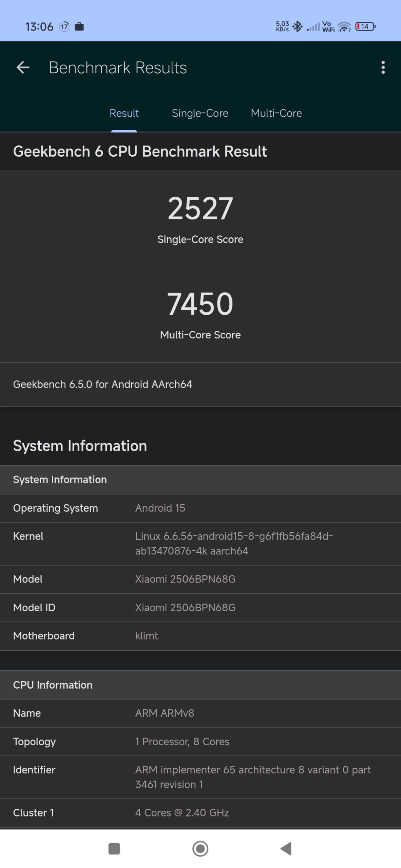This screenshot has height=868, width=401.
Task: Tap the Cluster 1 cores row
Action: pos(200,813)
